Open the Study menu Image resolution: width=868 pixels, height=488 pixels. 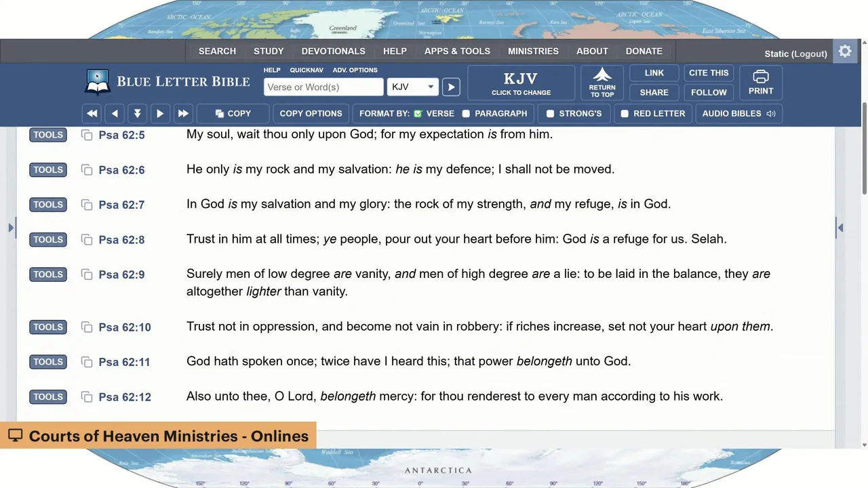coord(269,51)
